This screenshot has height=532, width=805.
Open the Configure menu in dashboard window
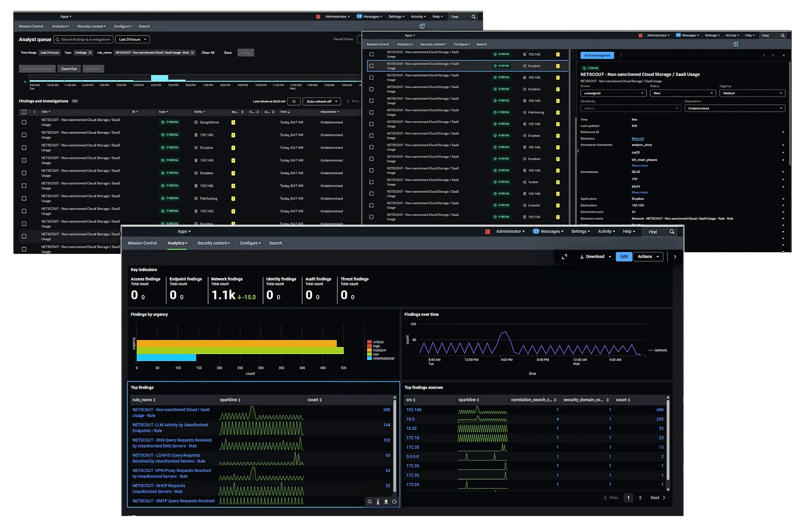(x=250, y=243)
